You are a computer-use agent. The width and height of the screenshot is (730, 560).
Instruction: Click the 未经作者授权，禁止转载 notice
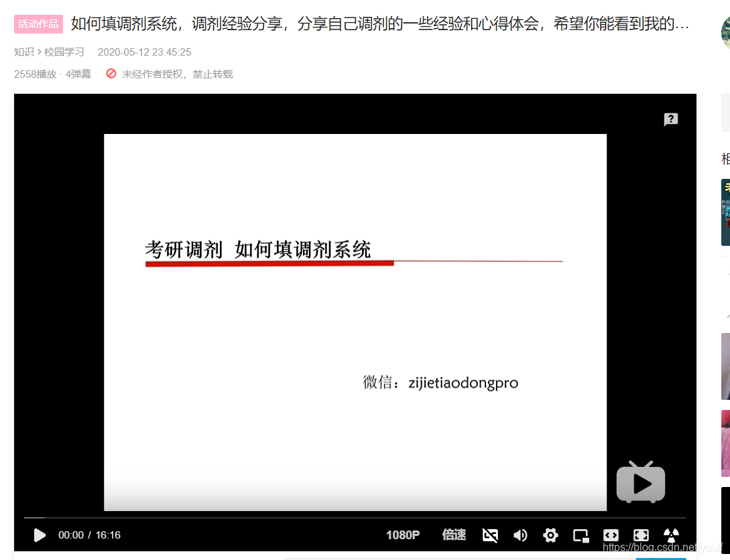(x=178, y=74)
